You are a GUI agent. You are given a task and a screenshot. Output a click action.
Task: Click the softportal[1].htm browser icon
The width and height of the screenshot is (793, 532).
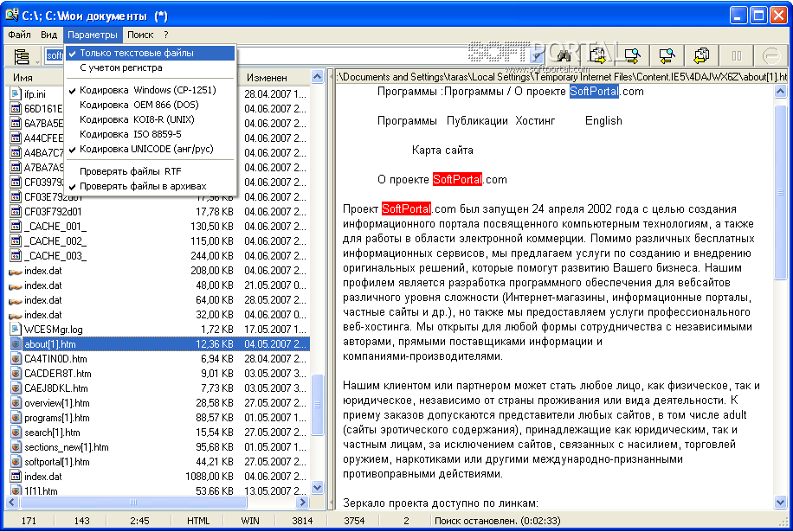(x=16, y=462)
